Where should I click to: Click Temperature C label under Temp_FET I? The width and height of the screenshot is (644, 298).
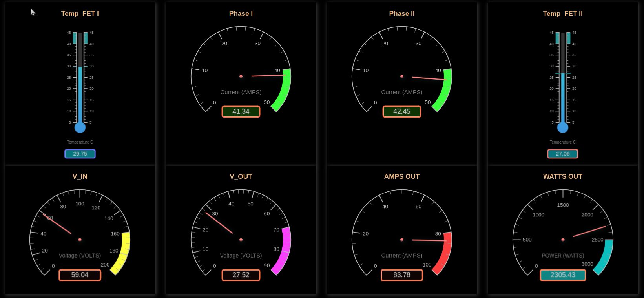[x=80, y=142]
